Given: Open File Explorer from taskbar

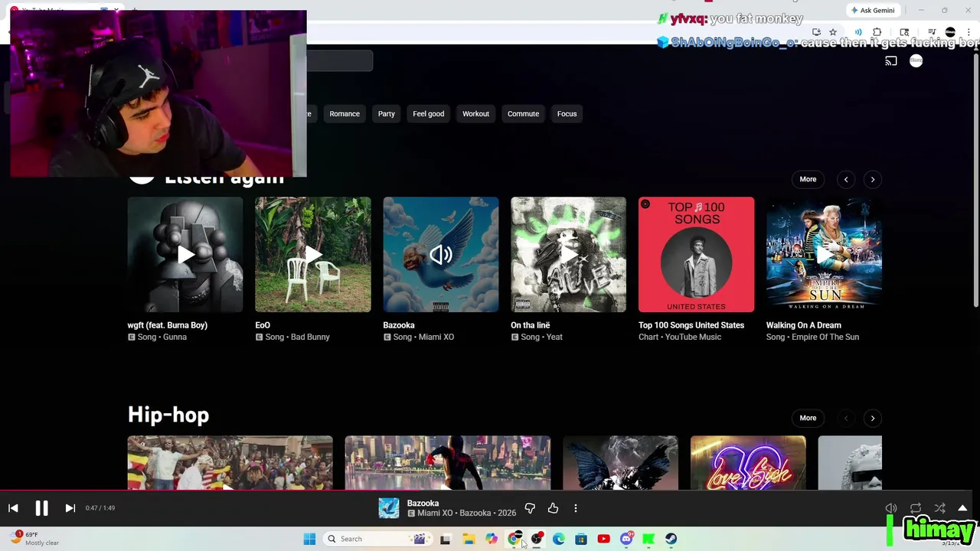Looking at the screenshot, I should point(469,539).
